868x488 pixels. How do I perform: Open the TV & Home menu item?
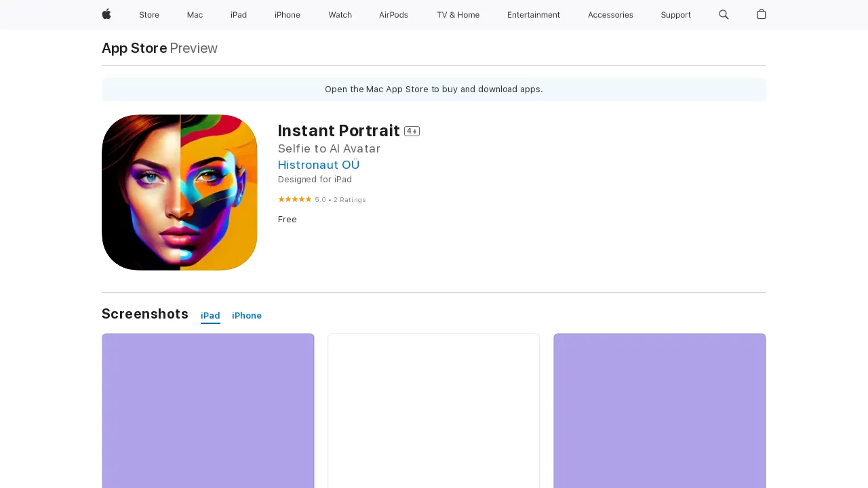point(458,15)
